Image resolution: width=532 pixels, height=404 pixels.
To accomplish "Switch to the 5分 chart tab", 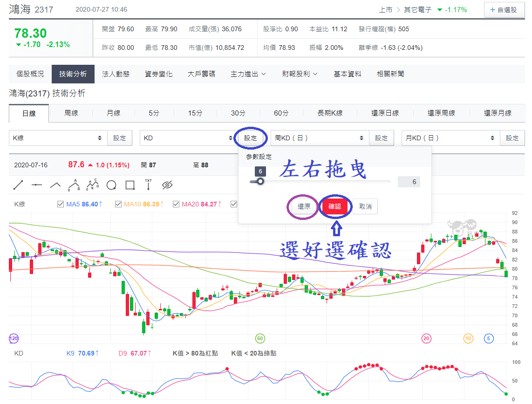I will click(154, 113).
